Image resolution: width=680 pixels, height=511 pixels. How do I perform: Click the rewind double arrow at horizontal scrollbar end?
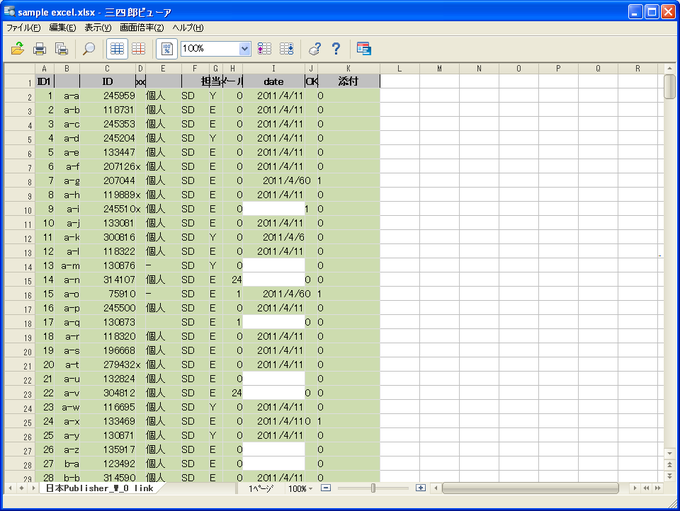(646, 488)
